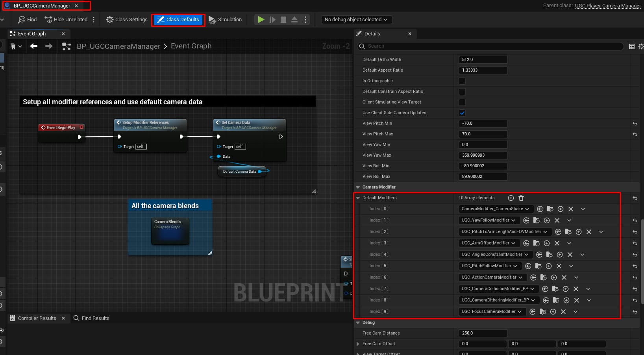The width and height of the screenshot is (644, 355).
Task: Open the No debug object selected dropdown
Action: 356,19
